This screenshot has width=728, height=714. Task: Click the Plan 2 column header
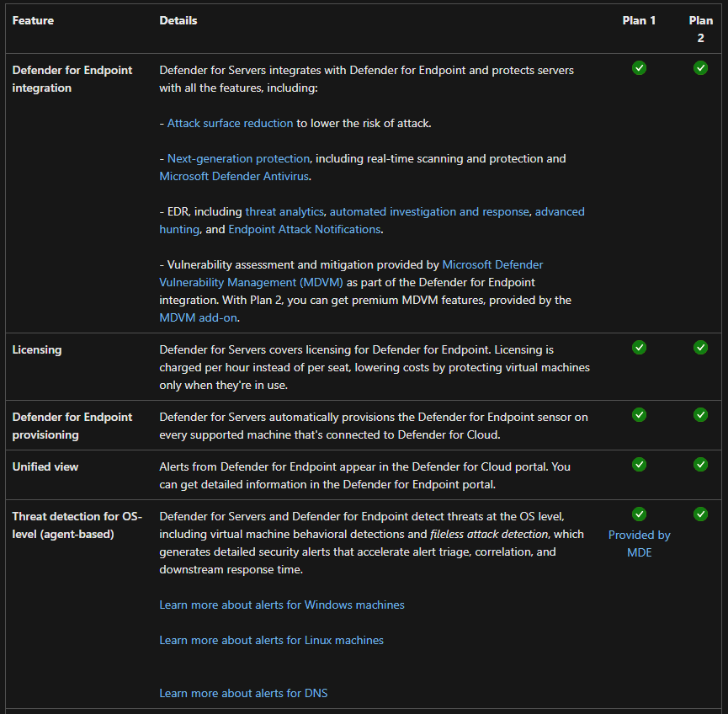tap(700, 29)
